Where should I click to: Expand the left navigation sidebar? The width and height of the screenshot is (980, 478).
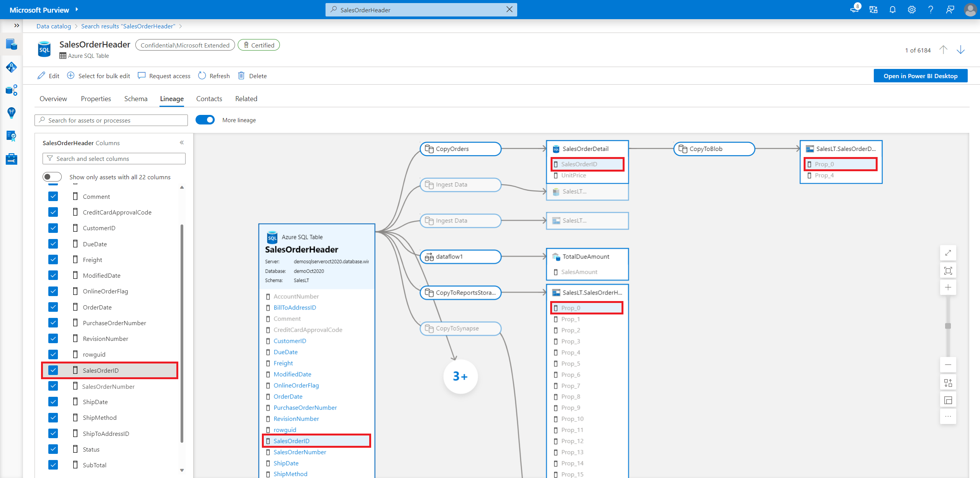coord(16,26)
